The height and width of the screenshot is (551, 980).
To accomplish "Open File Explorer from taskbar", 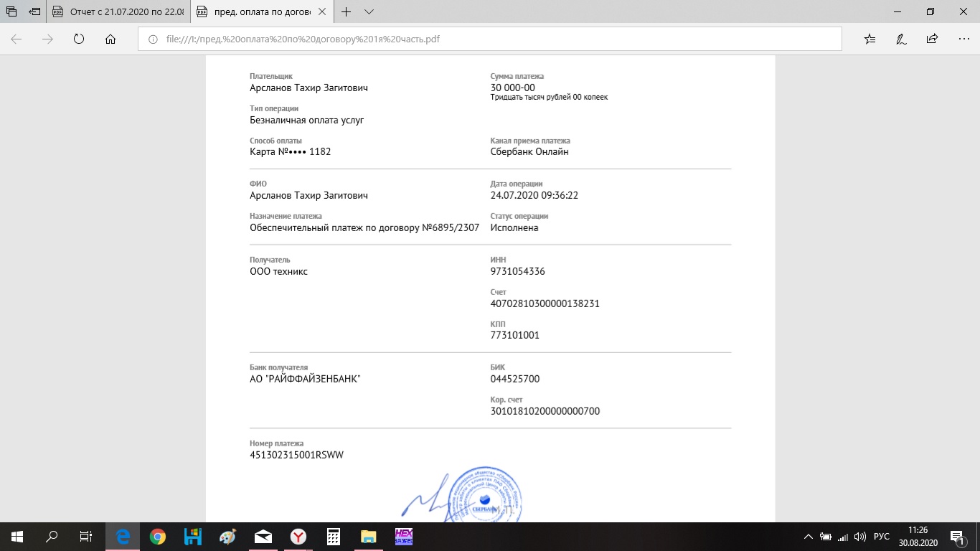I will 368,537.
